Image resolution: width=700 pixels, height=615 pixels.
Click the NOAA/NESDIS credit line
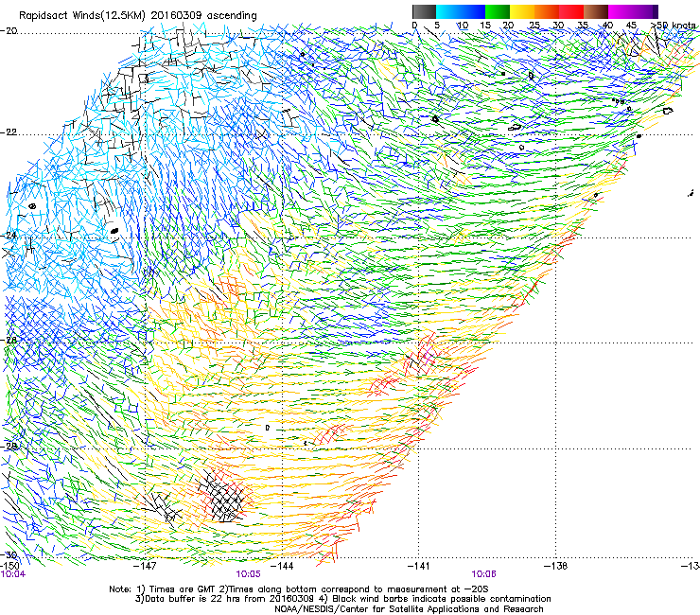point(409,609)
